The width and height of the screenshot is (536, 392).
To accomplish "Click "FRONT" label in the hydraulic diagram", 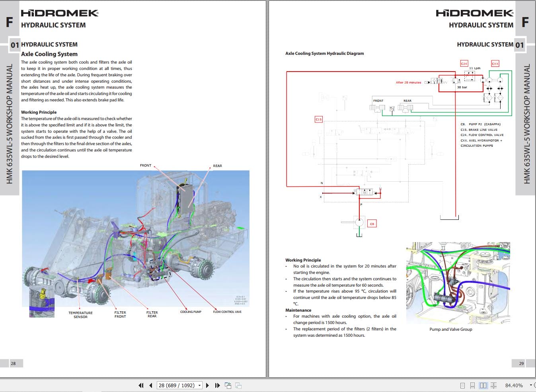I will pyautogui.click(x=378, y=101).
